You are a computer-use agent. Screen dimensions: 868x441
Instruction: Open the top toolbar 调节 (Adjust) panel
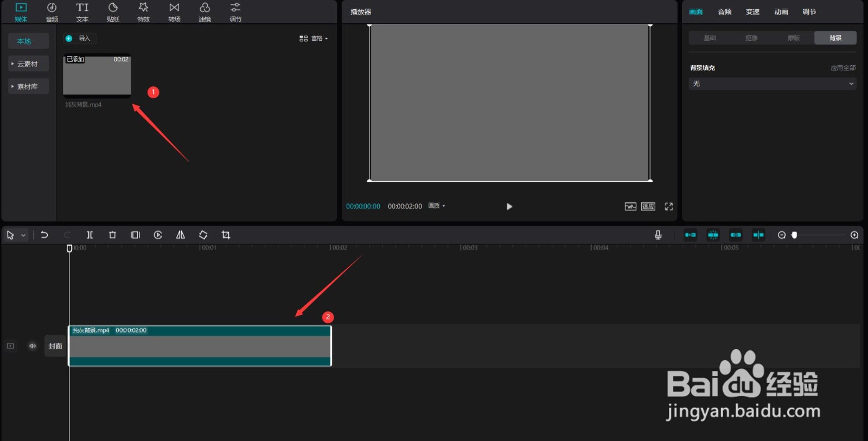click(235, 12)
